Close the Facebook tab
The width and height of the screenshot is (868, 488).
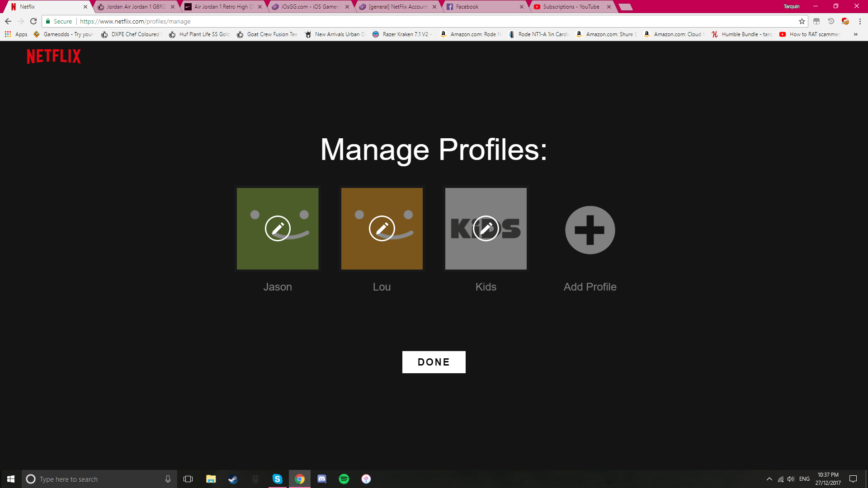(x=522, y=7)
